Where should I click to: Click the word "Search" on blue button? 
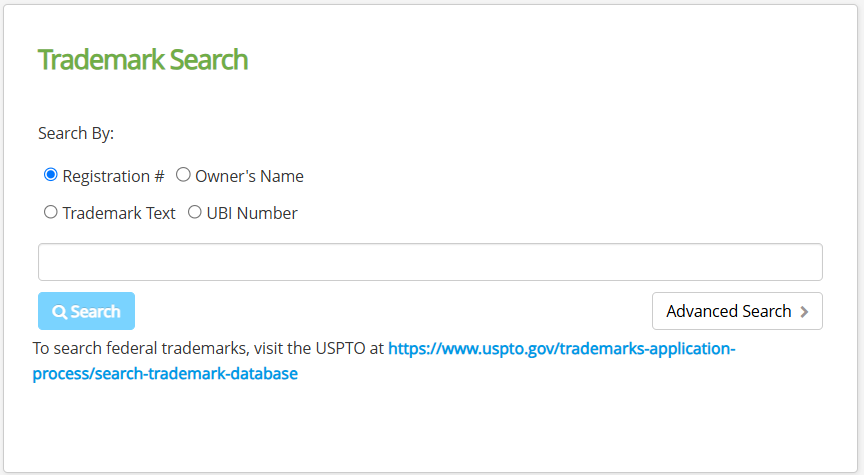[x=95, y=312]
